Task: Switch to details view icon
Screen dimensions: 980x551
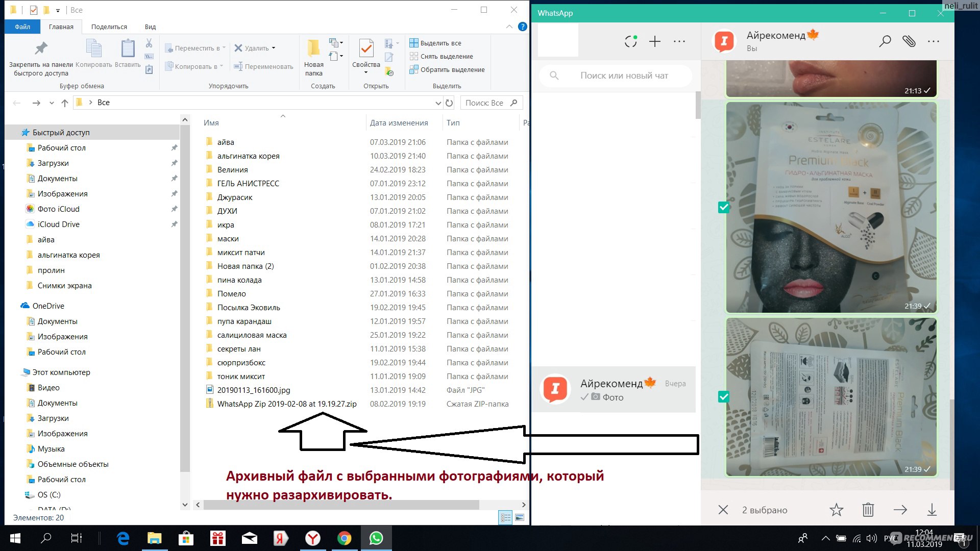Action: [505, 518]
